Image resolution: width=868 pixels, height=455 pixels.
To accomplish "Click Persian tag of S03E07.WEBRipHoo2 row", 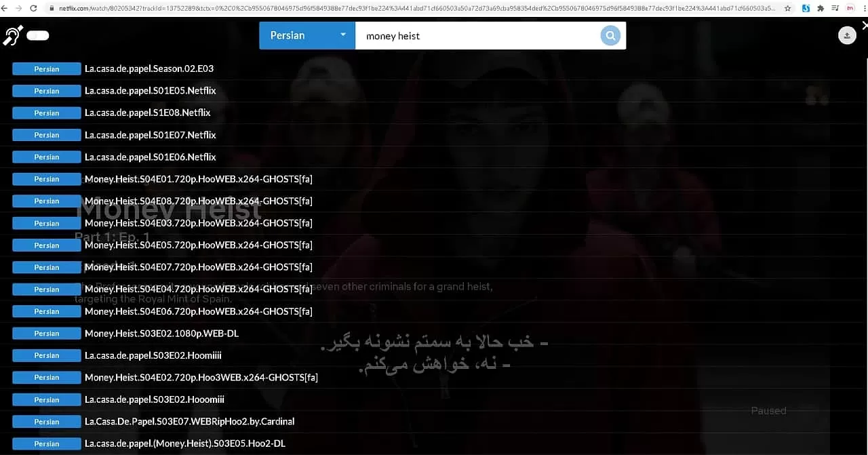I will pos(47,422).
